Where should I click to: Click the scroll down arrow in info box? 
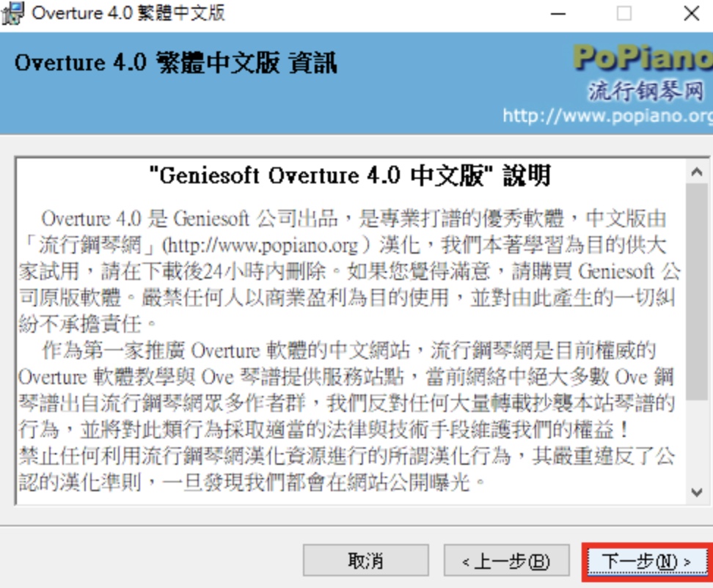pos(697,492)
